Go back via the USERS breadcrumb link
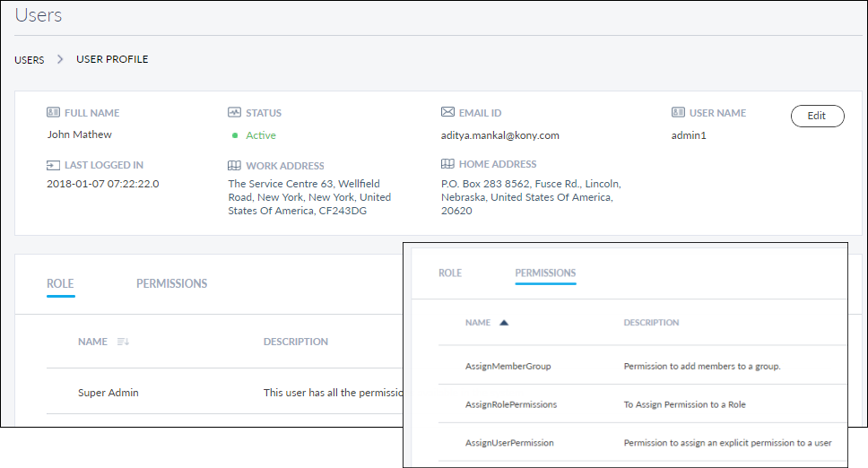 [30, 60]
